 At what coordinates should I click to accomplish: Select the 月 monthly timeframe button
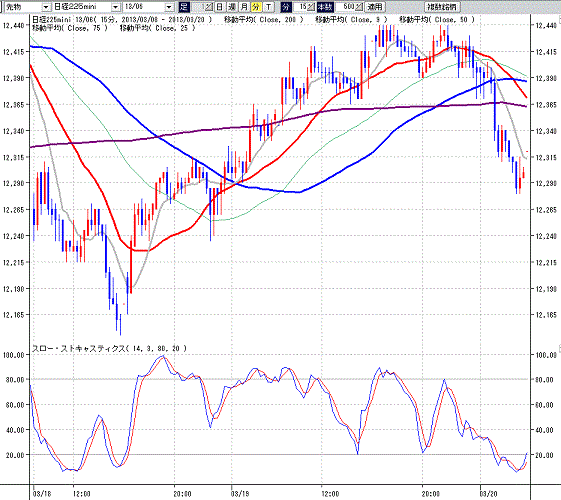(x=244, y=7)
